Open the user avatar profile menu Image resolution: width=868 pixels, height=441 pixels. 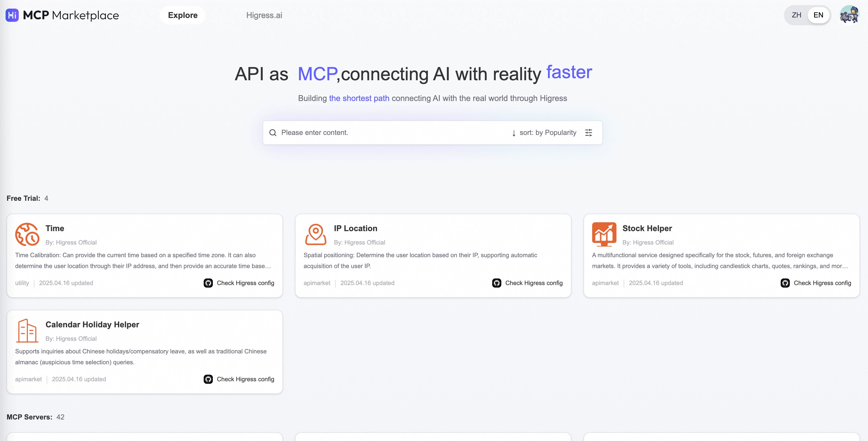click(x=850, y=15)
